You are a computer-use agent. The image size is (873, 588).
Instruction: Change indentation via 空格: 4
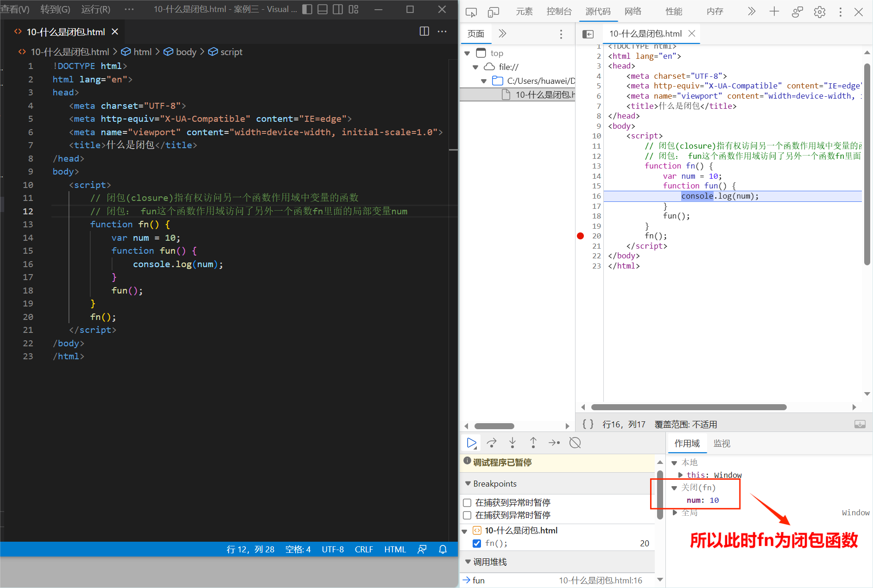298,549
